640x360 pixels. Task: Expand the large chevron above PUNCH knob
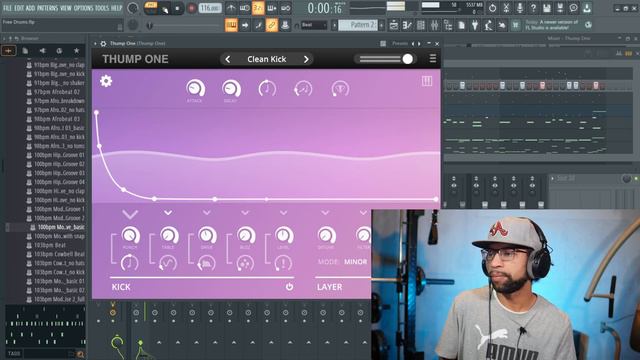tap(130, 213)
